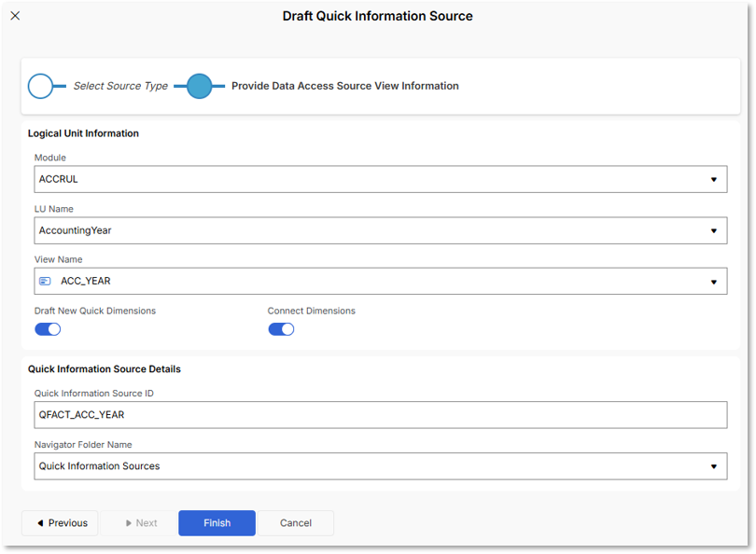Click the 'Quick Information Source ID' label
The height and width of the screenshot is (554, 756).
pyautogui.click(x=94, y=393)
